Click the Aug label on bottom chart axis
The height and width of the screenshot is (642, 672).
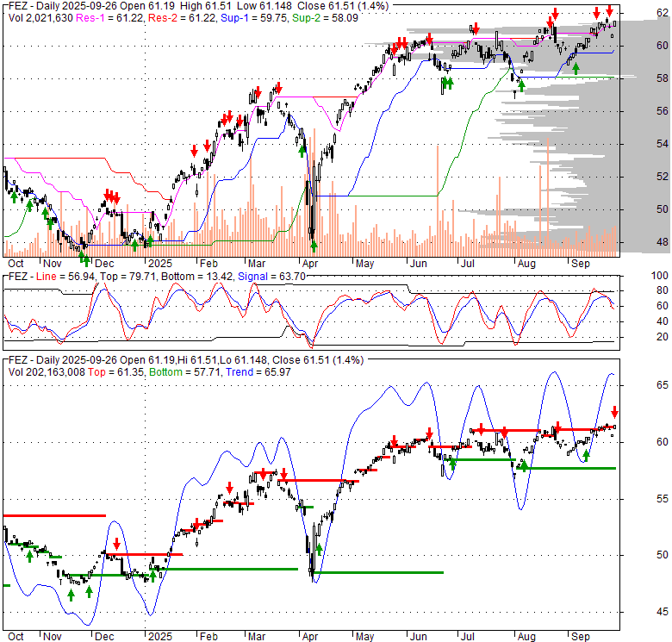tap(526, 637)
